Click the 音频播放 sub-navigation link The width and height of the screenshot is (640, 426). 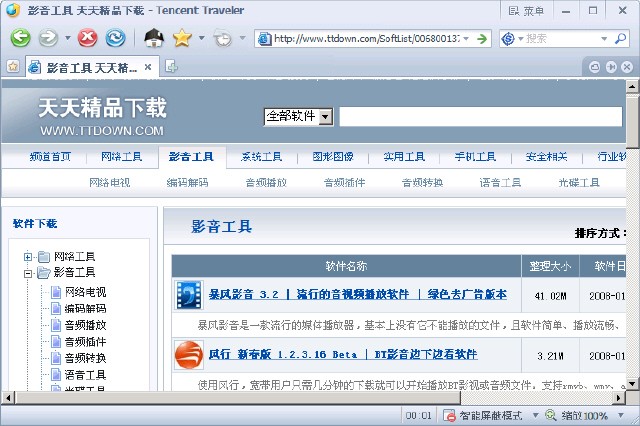click(266, 182)
